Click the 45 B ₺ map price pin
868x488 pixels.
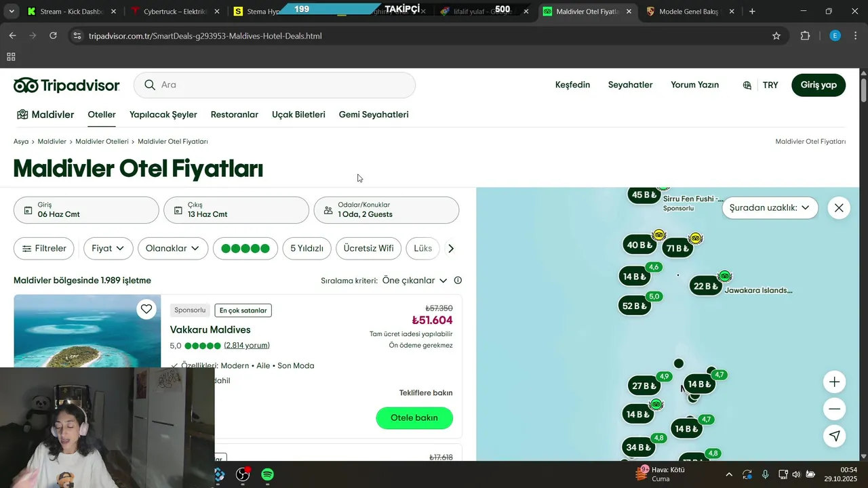click(x=644, y=195)
